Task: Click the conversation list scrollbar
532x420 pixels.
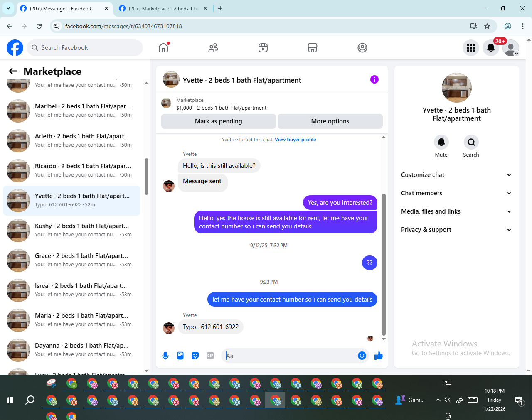Action: point(146,177)
